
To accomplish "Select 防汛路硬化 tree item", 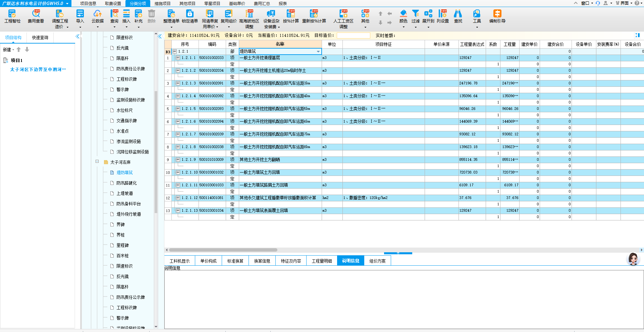I will (126, 183).
